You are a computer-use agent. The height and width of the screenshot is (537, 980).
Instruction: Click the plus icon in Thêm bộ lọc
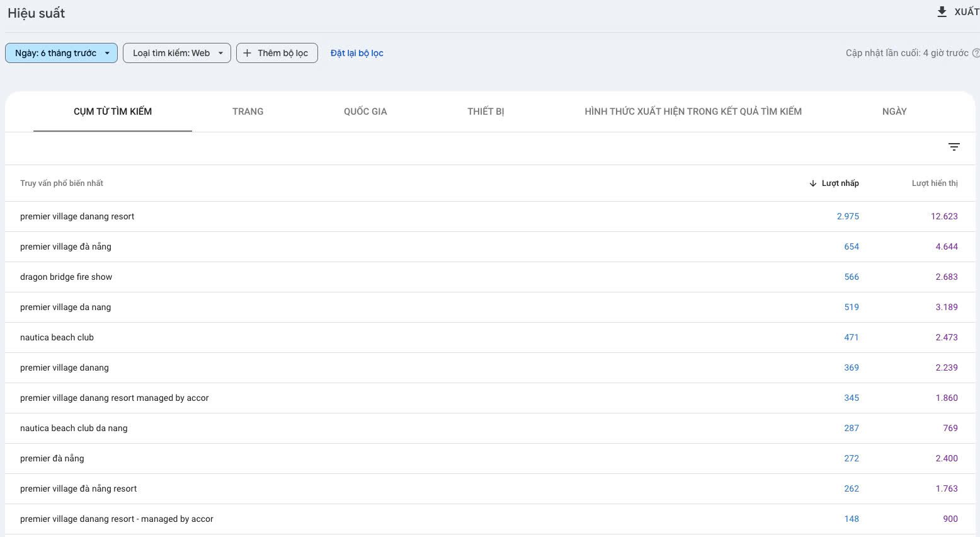[x=247, y=53]
